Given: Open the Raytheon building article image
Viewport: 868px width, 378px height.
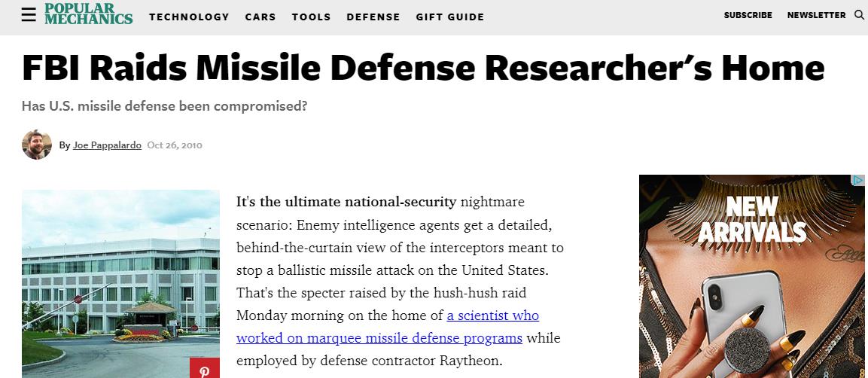Looking at the screenshot, I should [120, 284].
